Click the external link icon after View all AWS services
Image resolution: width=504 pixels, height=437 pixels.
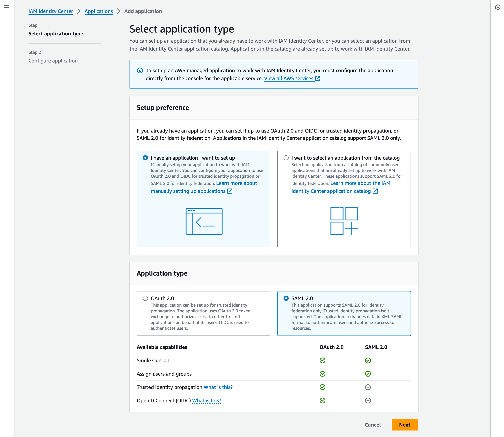[317, 78]
